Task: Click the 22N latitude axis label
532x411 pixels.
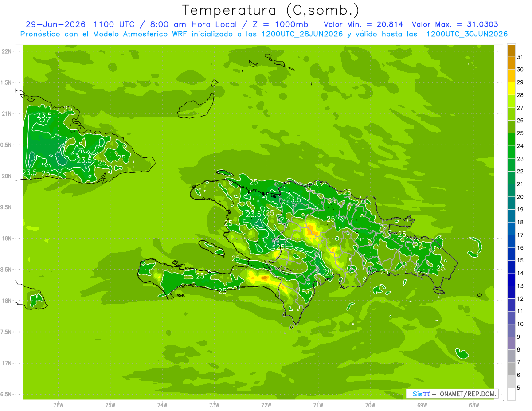Action: 8,51
